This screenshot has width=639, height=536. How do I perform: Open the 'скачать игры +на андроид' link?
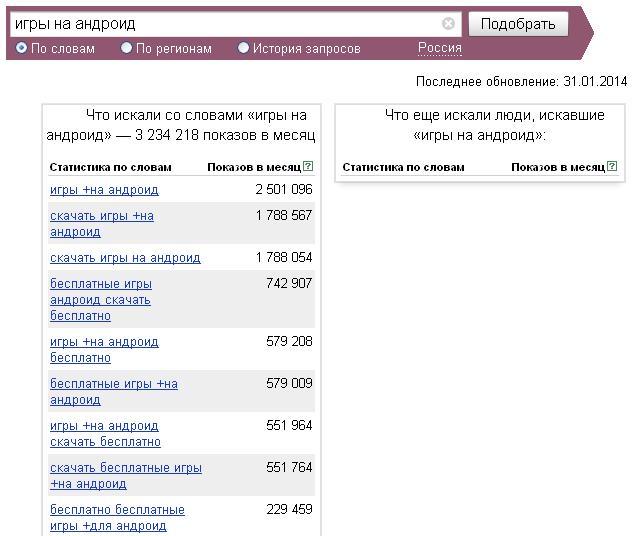(x=102, y=224)
